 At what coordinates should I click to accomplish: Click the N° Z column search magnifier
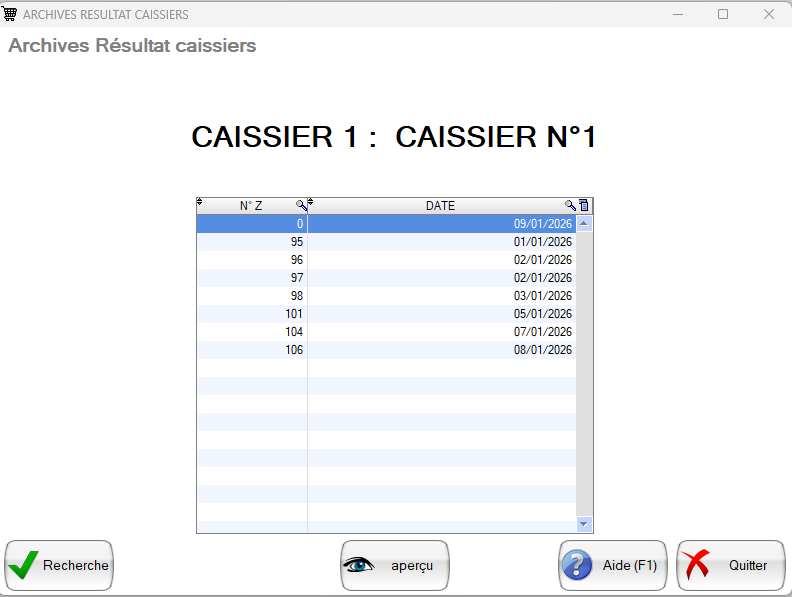302,206
